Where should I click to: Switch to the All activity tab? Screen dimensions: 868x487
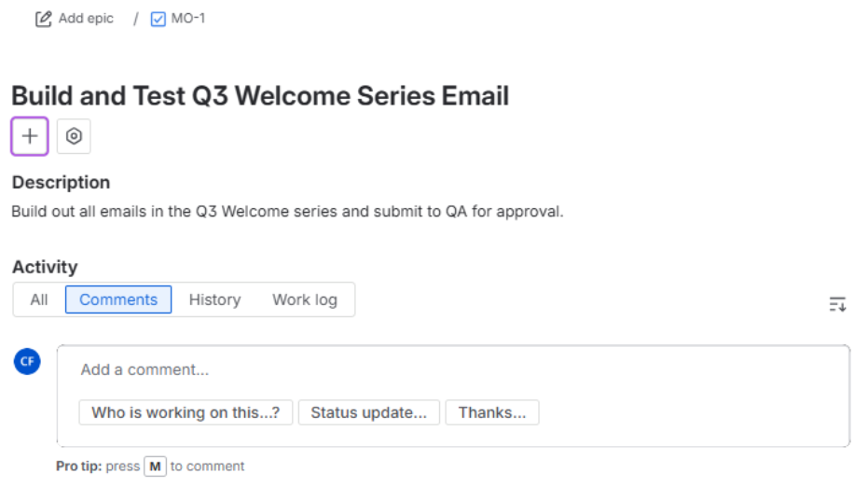pyautogui.click(x=39, y=299)
